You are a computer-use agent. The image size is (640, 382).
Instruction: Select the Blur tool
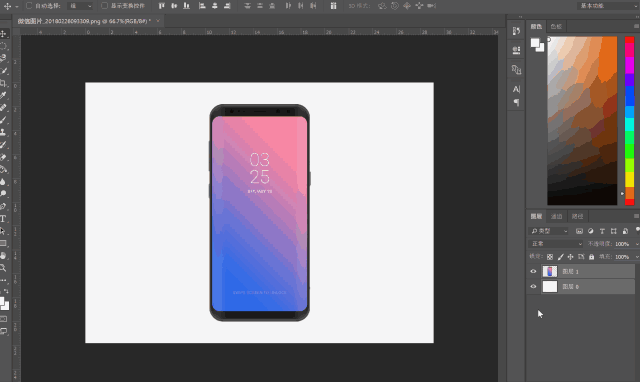(x=3, y=182)
